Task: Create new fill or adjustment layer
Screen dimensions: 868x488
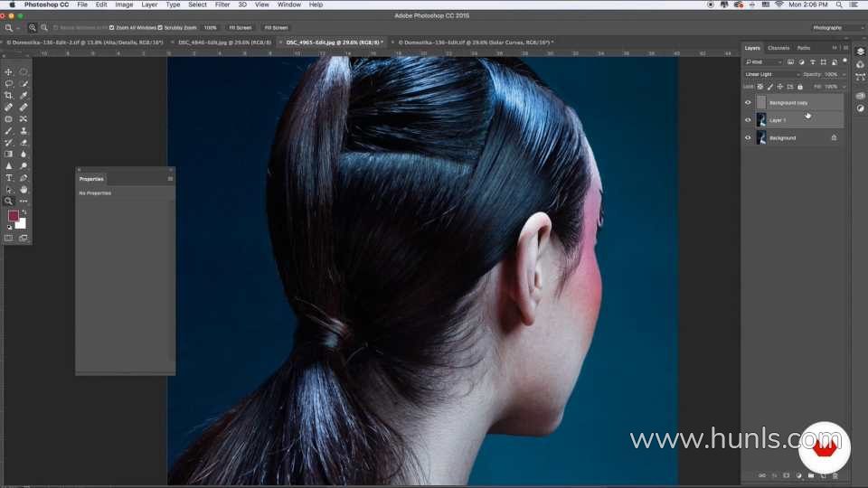Action: [x=798, y=476]
